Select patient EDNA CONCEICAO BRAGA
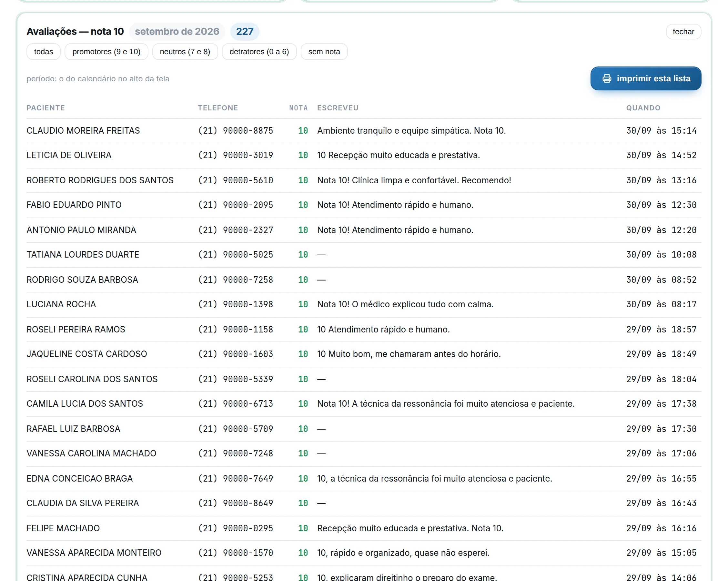This screenshot has width=728, height=581. click(80, 478)
